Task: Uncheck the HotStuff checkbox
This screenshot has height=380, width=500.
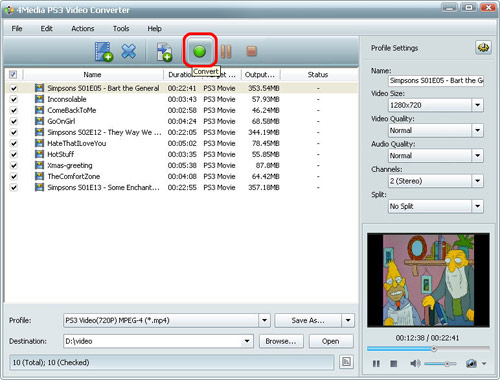Action: (x=14, y=154)
